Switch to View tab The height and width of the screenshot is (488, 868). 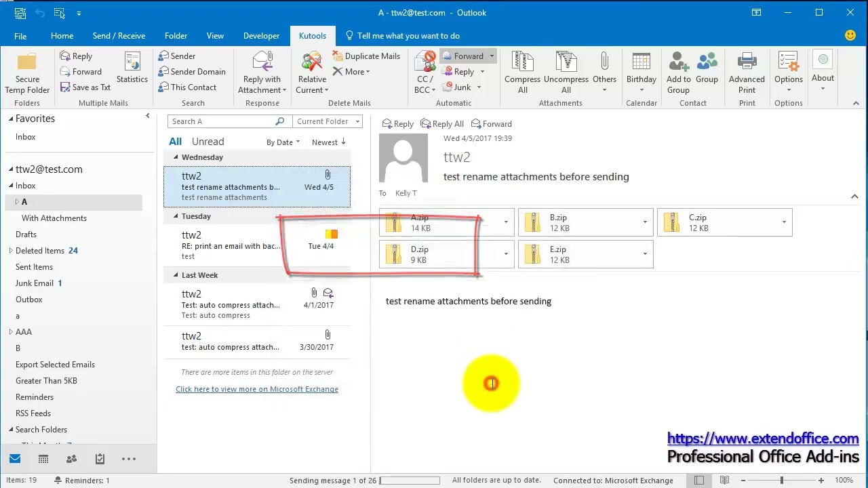point(215,36)
